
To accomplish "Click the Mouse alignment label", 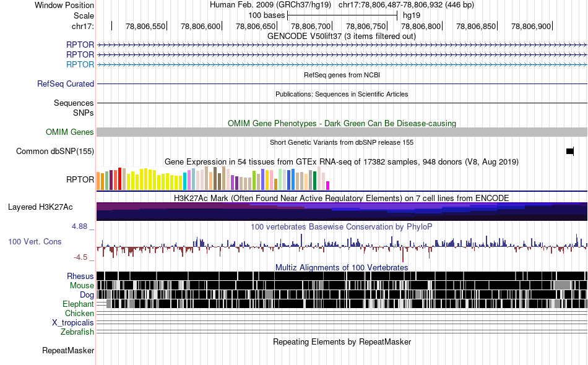I will (x=82, y=286).
